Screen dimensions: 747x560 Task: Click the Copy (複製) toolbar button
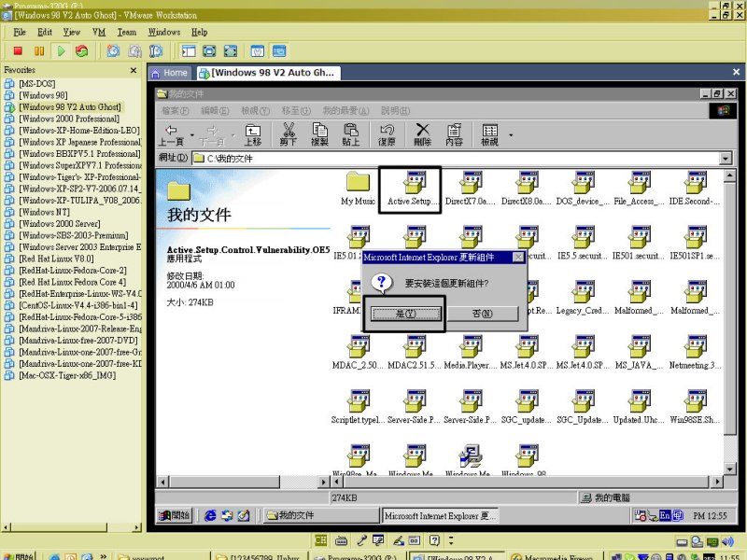click(319, 135)
